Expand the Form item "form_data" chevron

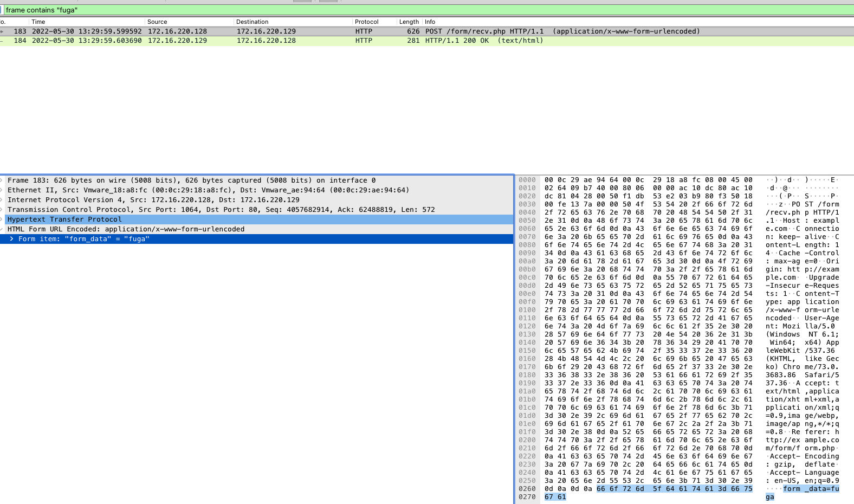(x=11, y=239)
